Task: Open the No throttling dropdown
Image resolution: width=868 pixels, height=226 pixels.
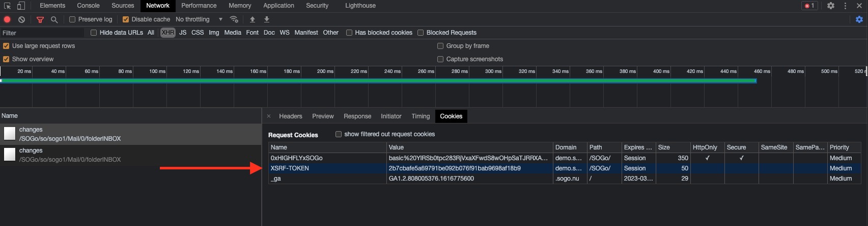Action: coord(199,19)
